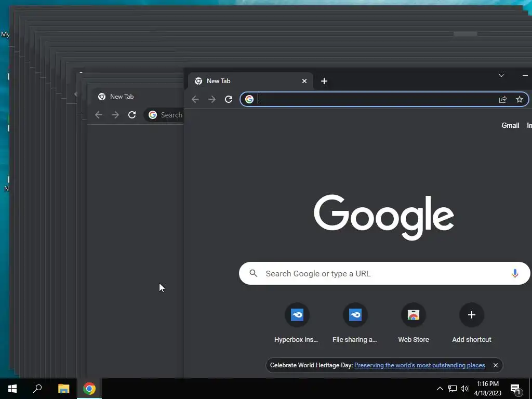Open File Explorer from taskbar

click(63, 389)
